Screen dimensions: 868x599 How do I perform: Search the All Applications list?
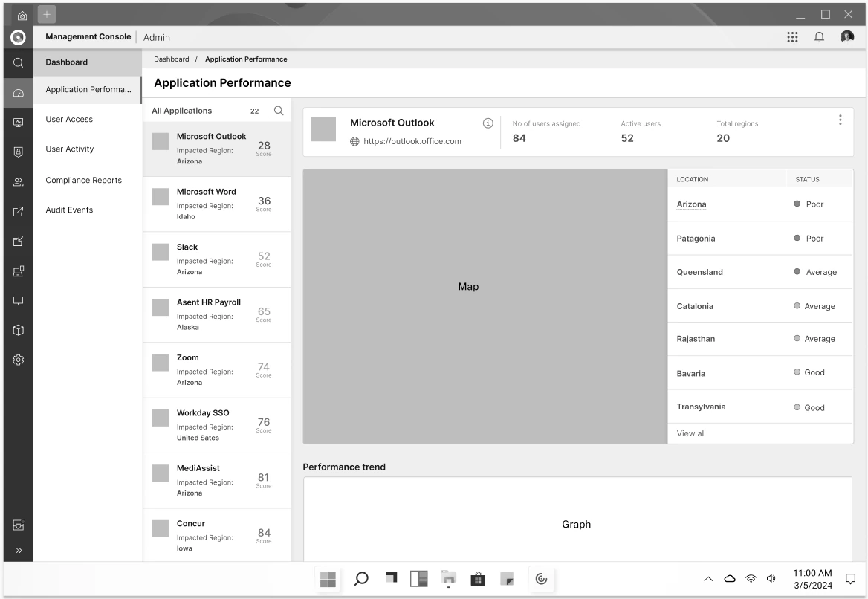tap(279, 111)
